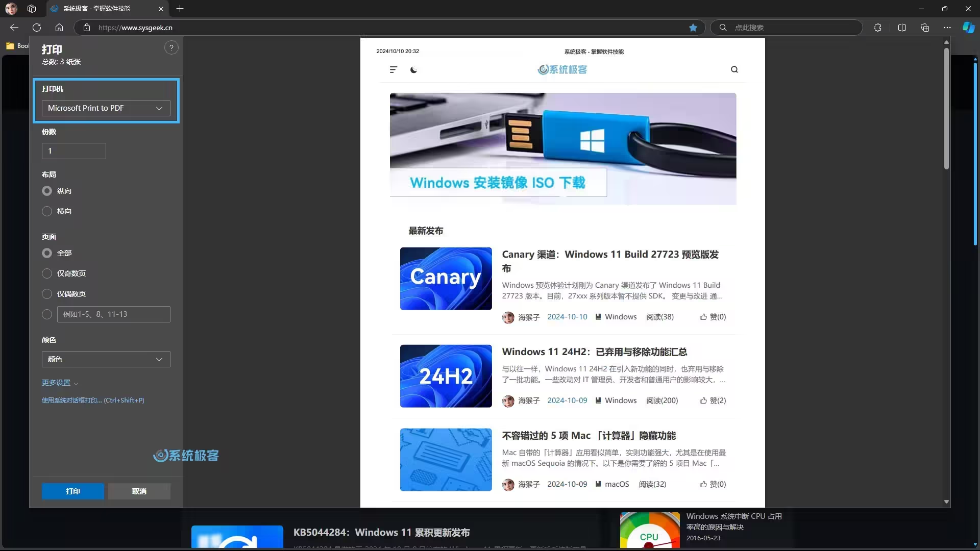Click the Windows 安装镜像 ISO 下载 banner
980x551 pixels.
tap(562, 148)
